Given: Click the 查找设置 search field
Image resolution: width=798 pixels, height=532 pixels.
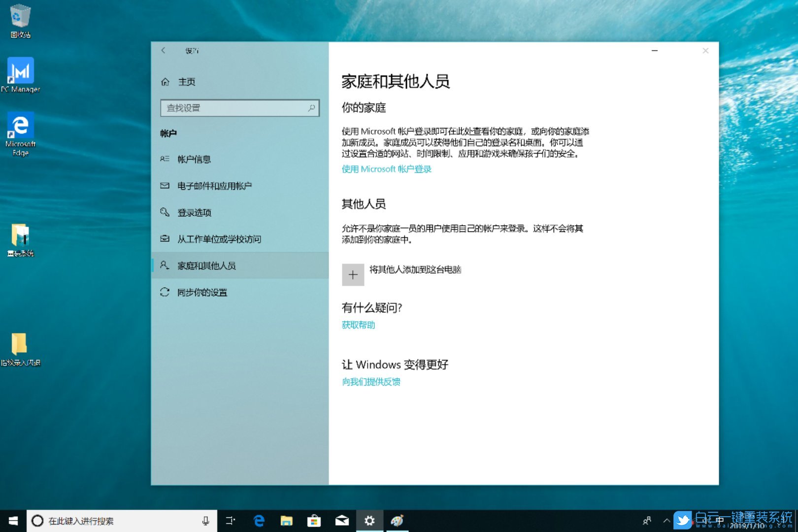Looking at the screenshot, I should [x=234, y=108].
